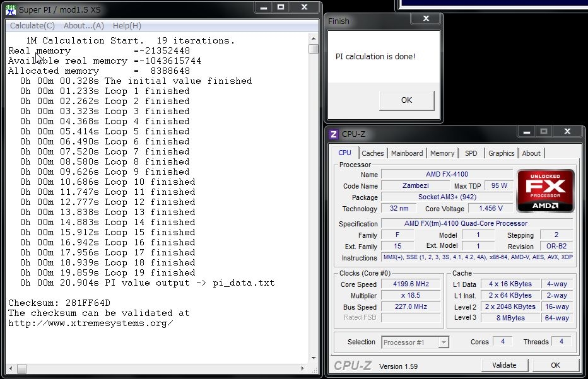Click the Instructions field listing MMX(+), SSE
Screen dimensions: 588x379
(x=477, y=257)
